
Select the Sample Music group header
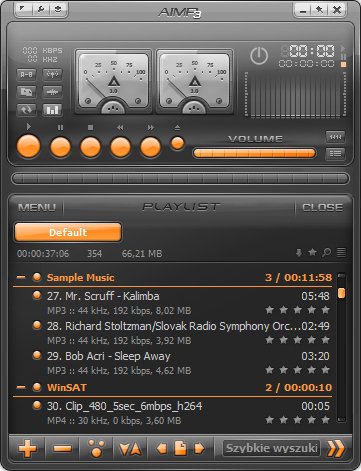pyautogui.click(x=173, y=278)
